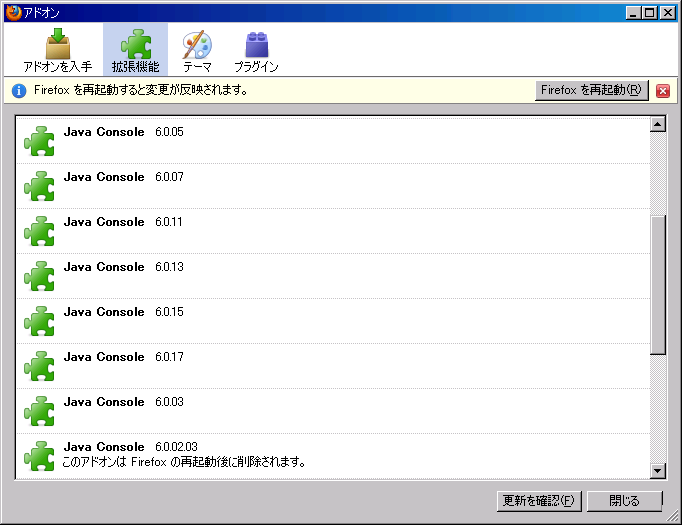Click puzzle icon of Java Console 6.0.11
This screenshot has height=525, width=682.
click(x=40, y=231)
